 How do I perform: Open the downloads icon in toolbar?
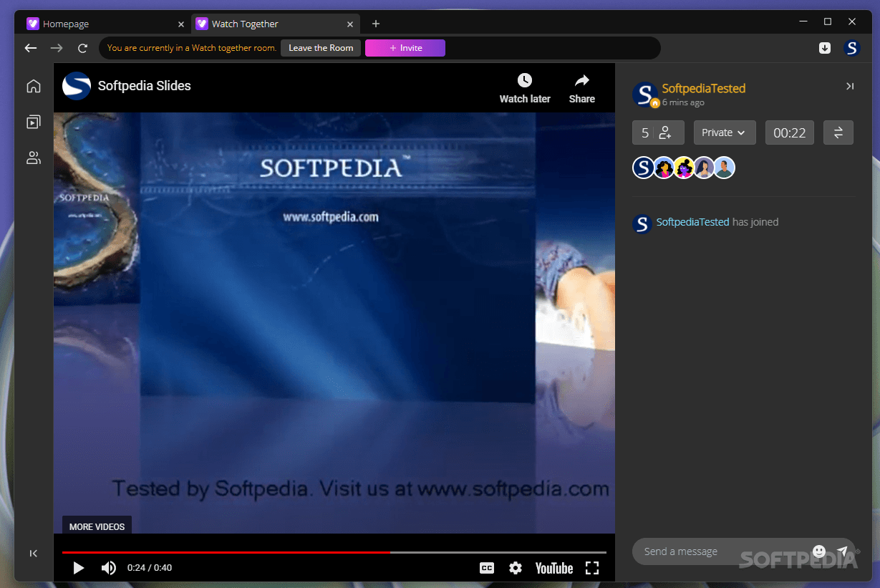825,48
